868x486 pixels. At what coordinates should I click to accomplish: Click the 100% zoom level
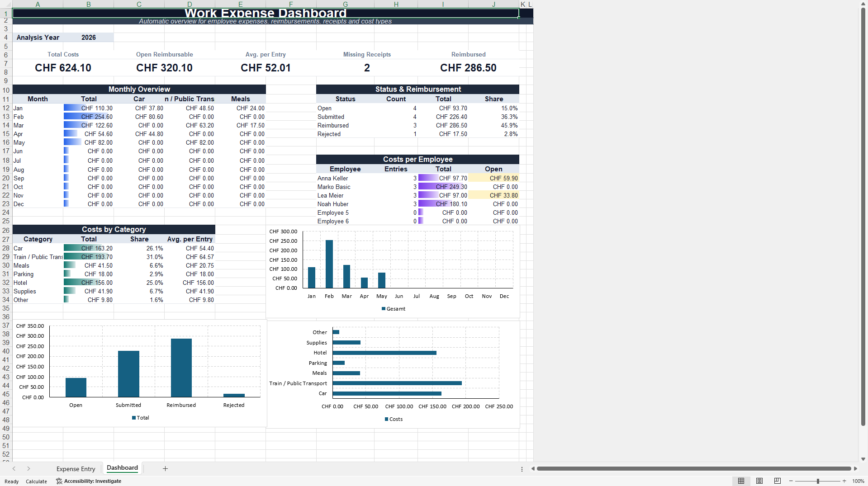[858, 481]
